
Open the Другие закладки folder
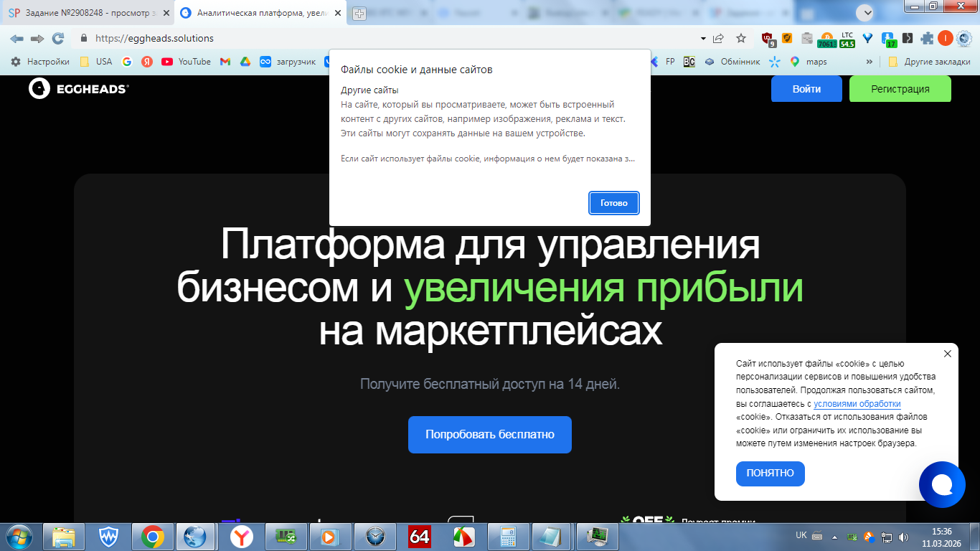930,62
